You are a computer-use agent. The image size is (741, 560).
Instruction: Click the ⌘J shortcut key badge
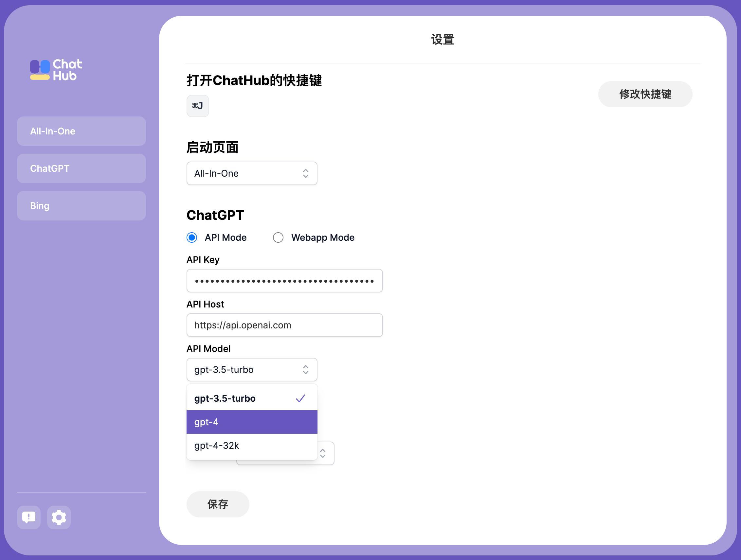(x=198, y=106)
